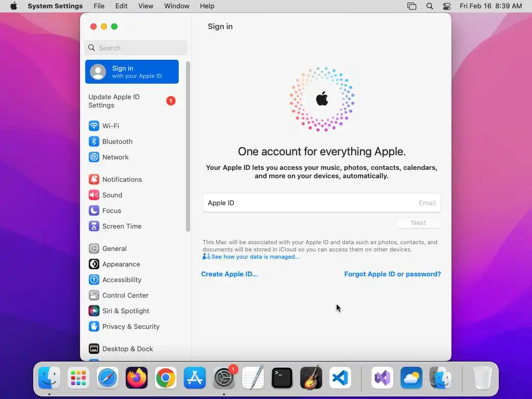This screenshot has height=399, width=532.
Task: Click the Next button
Action: (418, 223)
